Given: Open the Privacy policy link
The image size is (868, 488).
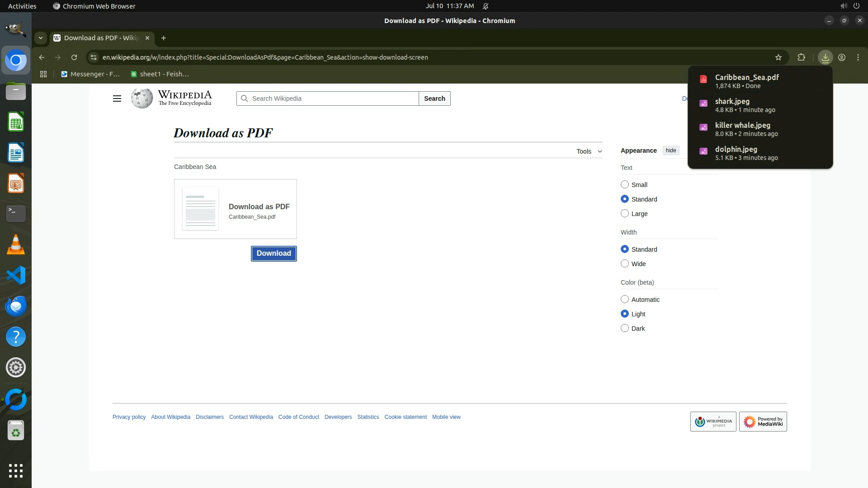Looking at the screenshot, I should pyautogui.click(x=129, y=417).
